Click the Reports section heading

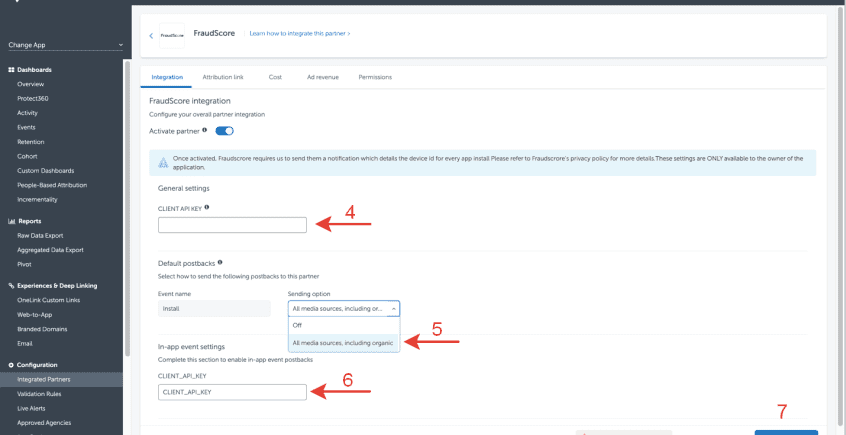(x=30, y=221)
